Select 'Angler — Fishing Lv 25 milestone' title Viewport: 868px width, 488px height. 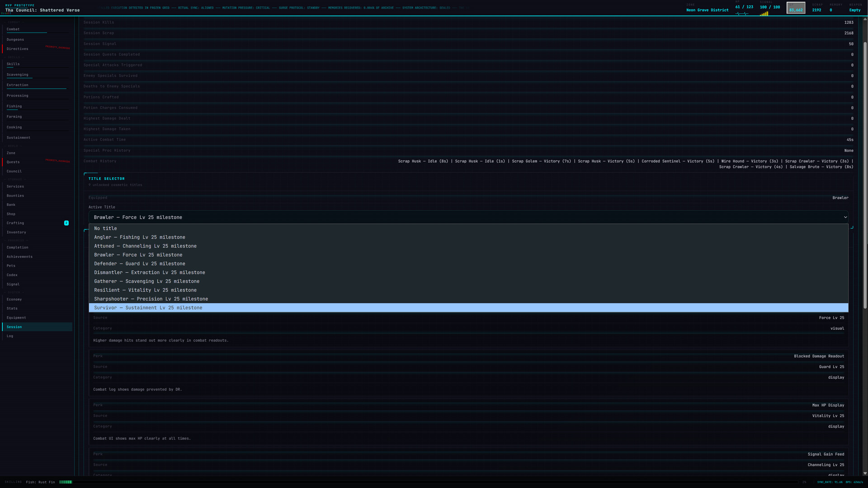tap(139, 237)
